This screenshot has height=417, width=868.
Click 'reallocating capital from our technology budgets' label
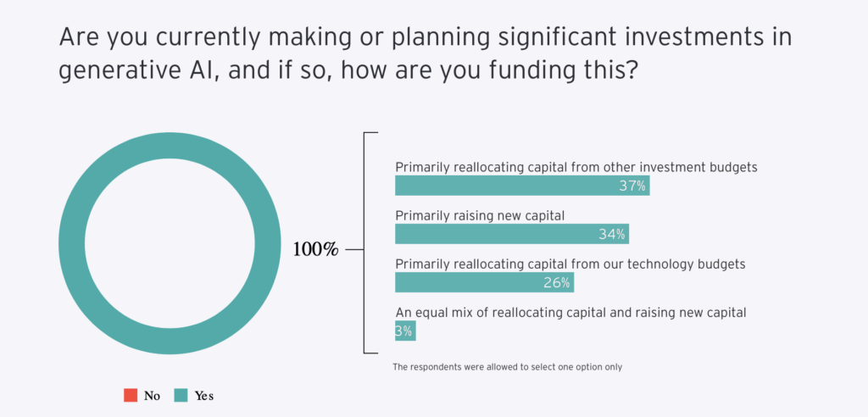(599, 264)
